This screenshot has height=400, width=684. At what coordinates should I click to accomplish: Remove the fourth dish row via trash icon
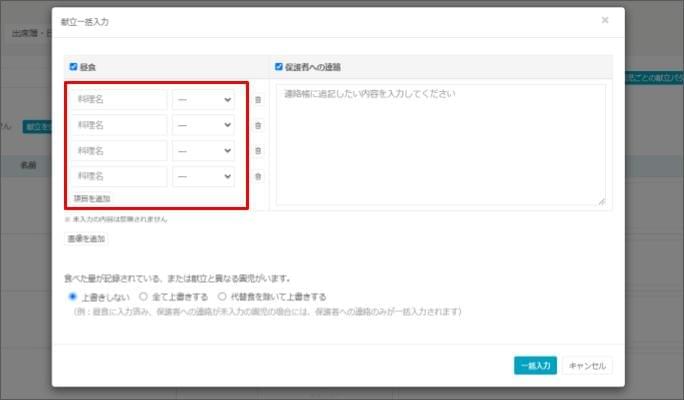tap(258, 177)
